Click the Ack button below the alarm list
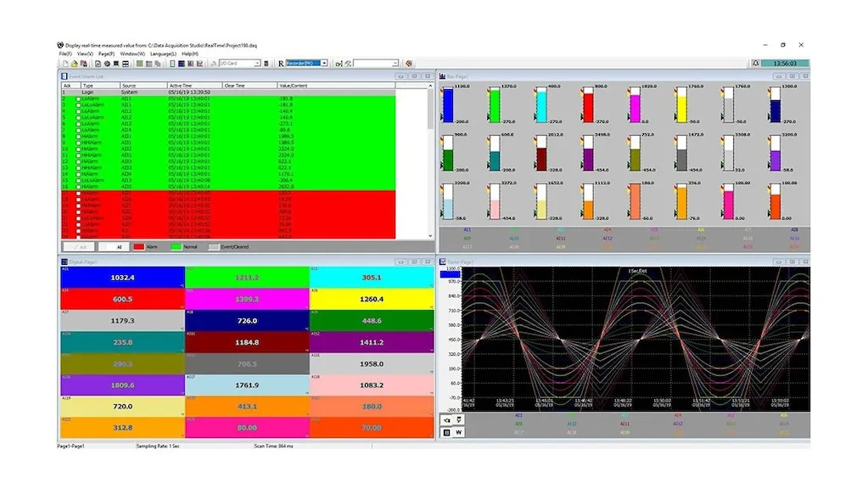 pos(79,247)
